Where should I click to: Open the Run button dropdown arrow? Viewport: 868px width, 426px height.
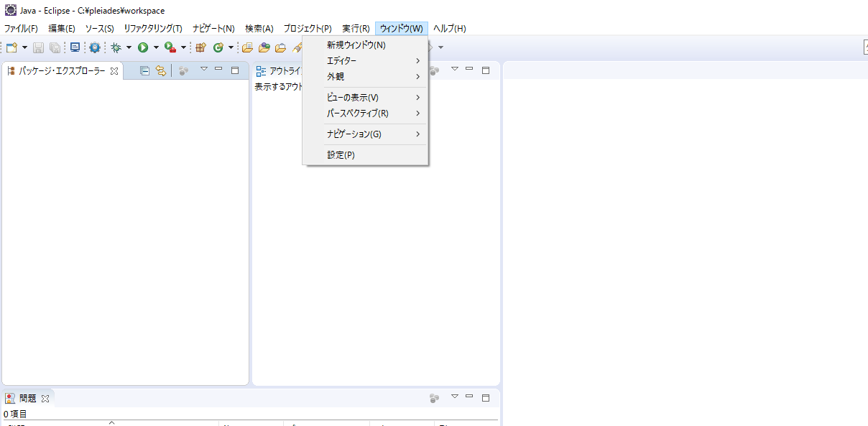click(x=156, y=47)
